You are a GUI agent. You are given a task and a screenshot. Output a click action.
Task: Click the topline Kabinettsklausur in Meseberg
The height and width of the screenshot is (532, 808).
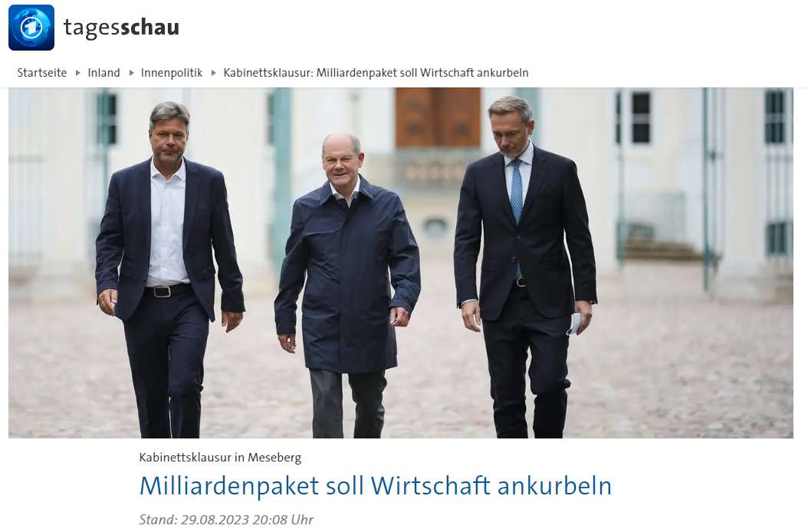point(220,457)
